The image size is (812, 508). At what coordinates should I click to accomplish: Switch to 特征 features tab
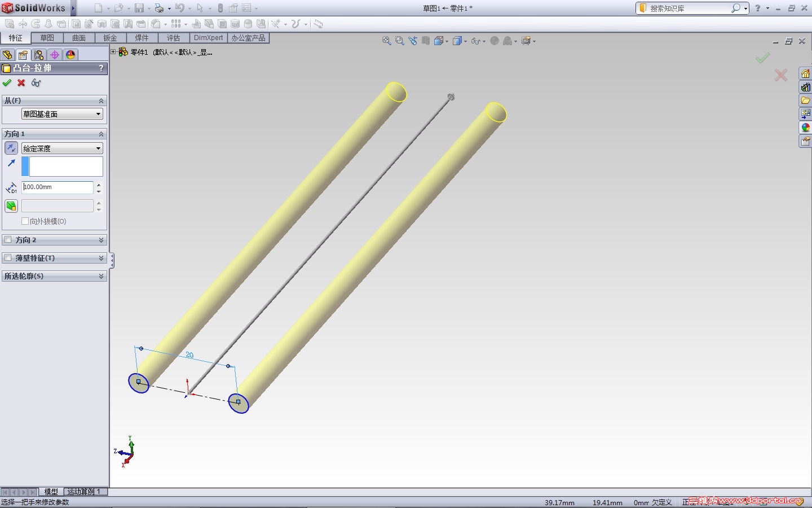[16, 38]
